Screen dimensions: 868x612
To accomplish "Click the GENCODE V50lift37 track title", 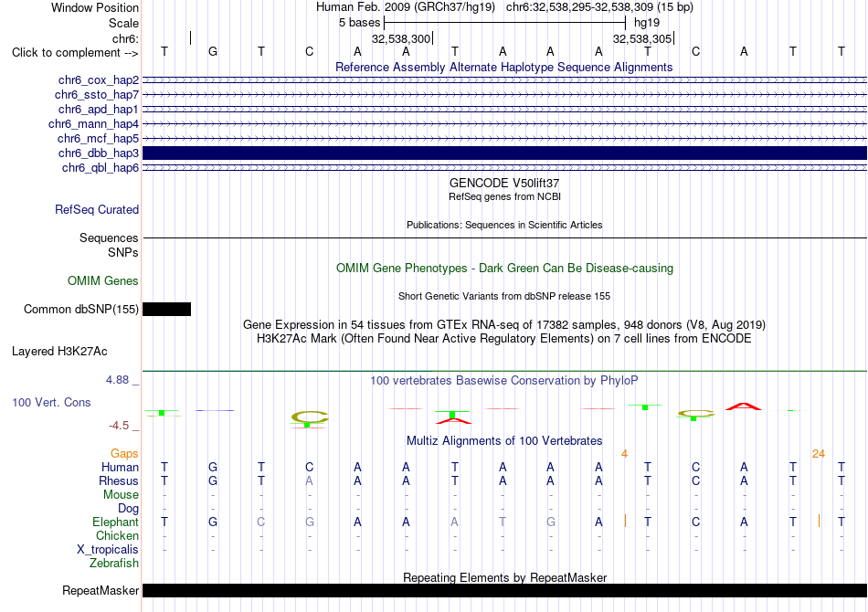I will click(x=504, y=184).
